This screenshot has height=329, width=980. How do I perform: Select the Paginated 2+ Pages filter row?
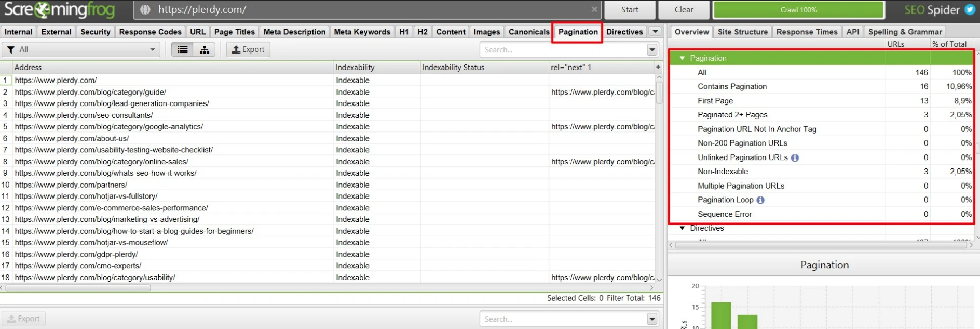[x=821, y=115]
